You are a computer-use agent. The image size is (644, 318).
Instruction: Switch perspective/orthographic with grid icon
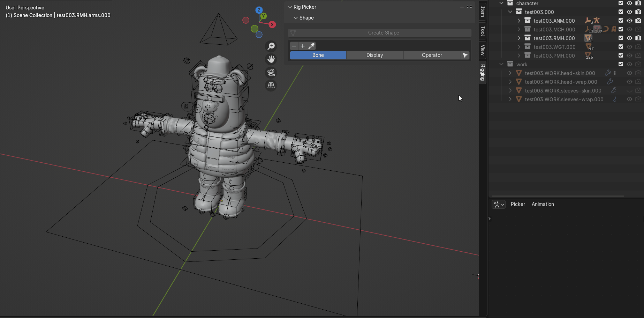(x=271, y=86)
